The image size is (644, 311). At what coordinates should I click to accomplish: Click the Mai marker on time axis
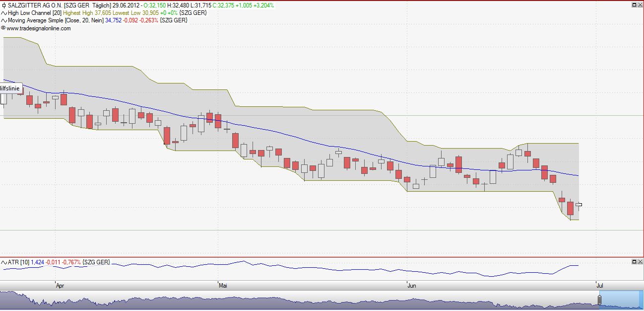tap(223, 286)
